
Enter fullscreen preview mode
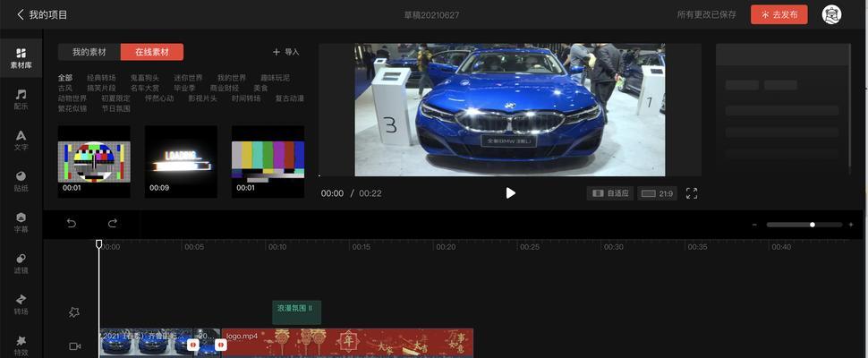point(692,193)
